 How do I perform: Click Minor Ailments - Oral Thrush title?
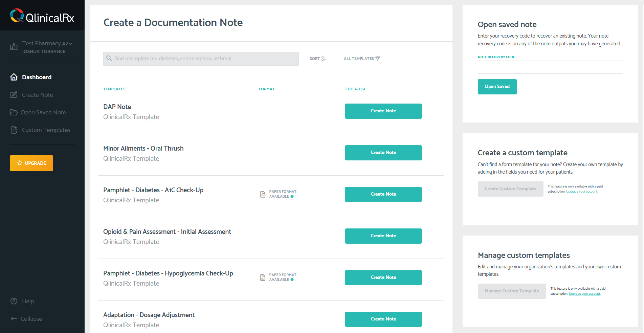143,148
